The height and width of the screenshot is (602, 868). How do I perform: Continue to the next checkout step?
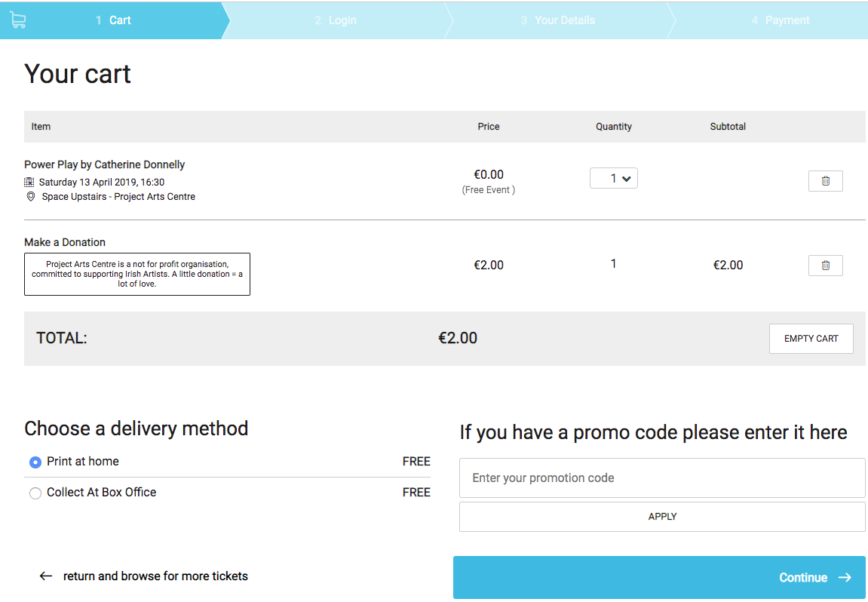[x=659, y=578]
